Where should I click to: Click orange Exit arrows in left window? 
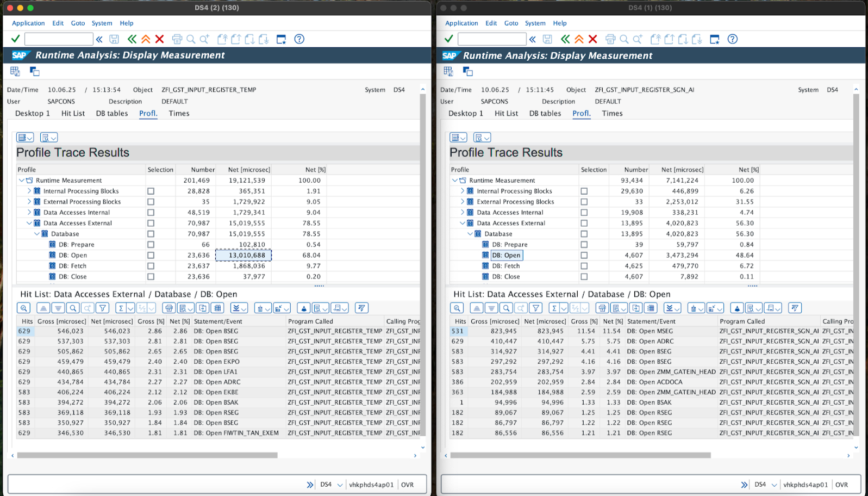click(146, 39)
